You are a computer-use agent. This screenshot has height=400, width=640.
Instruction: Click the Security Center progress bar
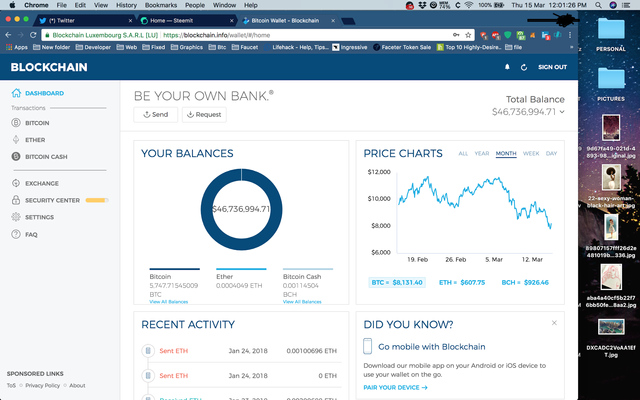(97, 200)
